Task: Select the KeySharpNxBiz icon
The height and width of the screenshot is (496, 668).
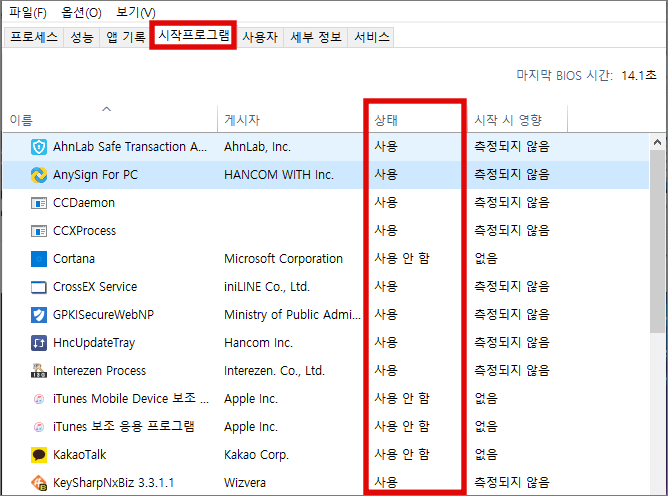Action: (39, 483)
